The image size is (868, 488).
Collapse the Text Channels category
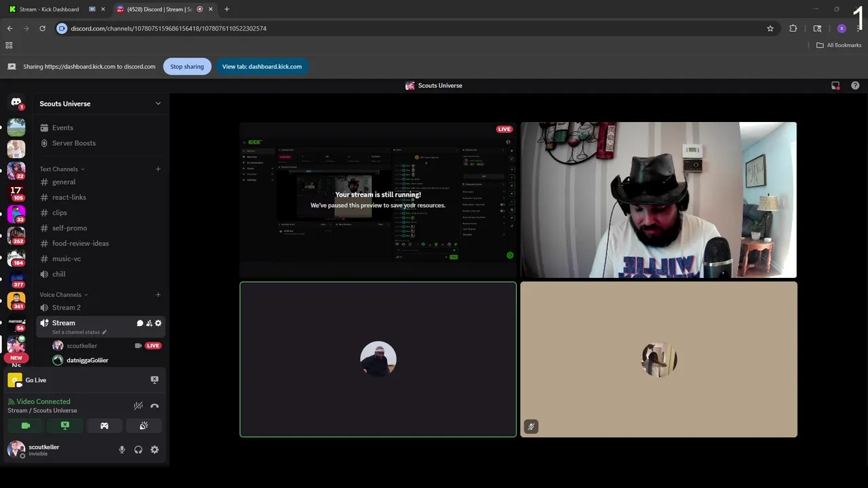[62, 169]
